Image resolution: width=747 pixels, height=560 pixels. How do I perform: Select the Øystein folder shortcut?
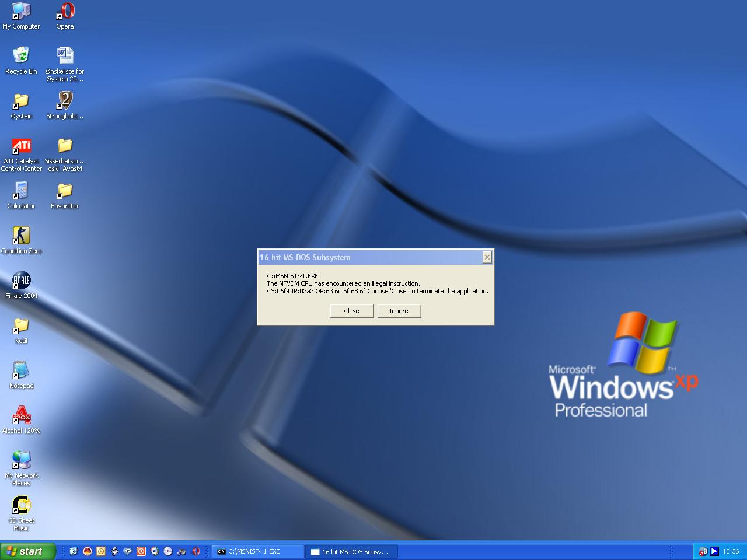[x=21, y=106]
